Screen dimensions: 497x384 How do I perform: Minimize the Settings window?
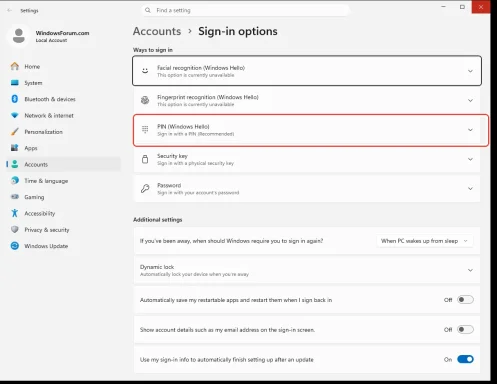(443, 7)
